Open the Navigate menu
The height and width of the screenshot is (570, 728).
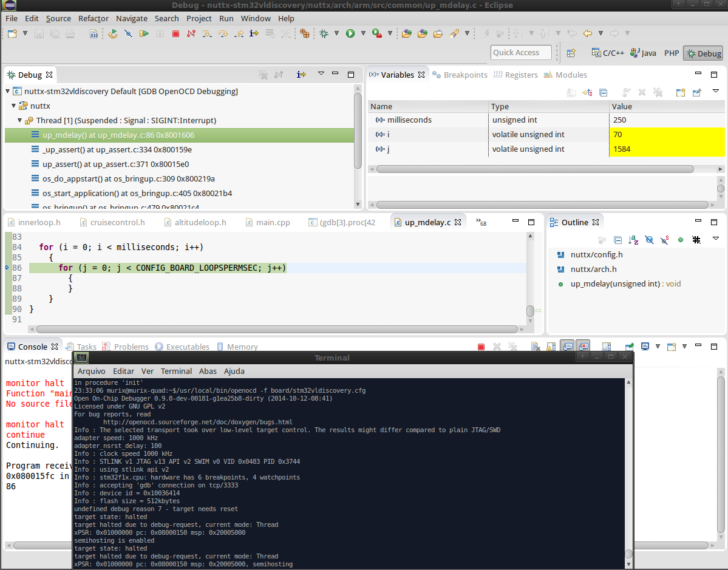pos(131,19)
